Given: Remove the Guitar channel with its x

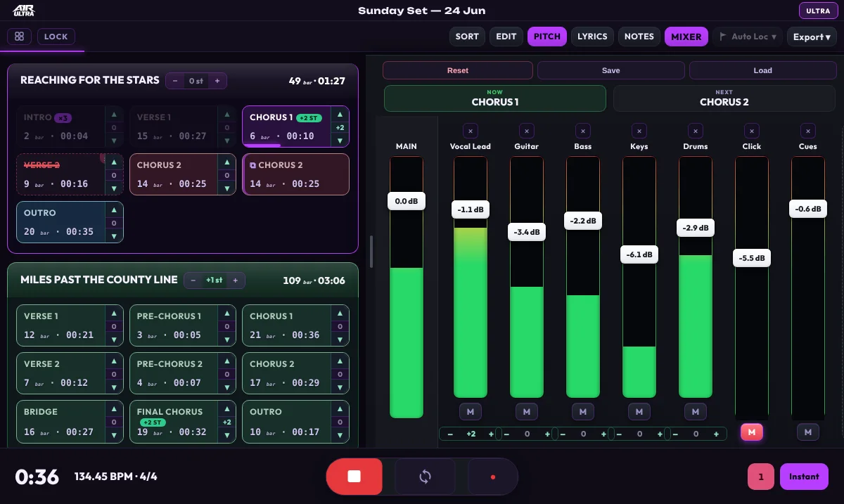Looking at the screenshot, I should coord(527,130).
